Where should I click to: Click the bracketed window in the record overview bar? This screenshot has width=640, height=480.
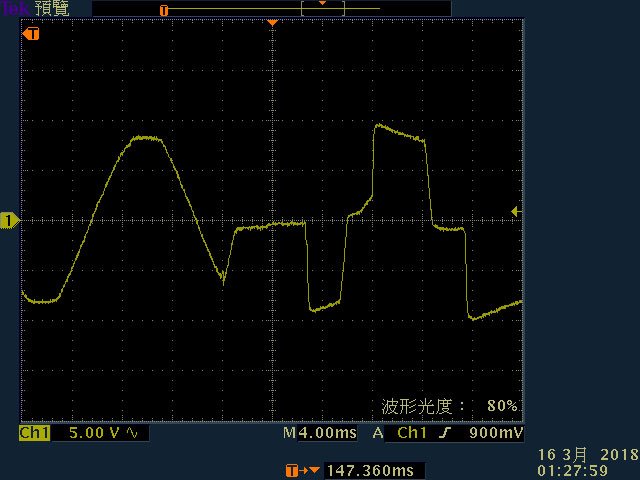coord(323,9)
